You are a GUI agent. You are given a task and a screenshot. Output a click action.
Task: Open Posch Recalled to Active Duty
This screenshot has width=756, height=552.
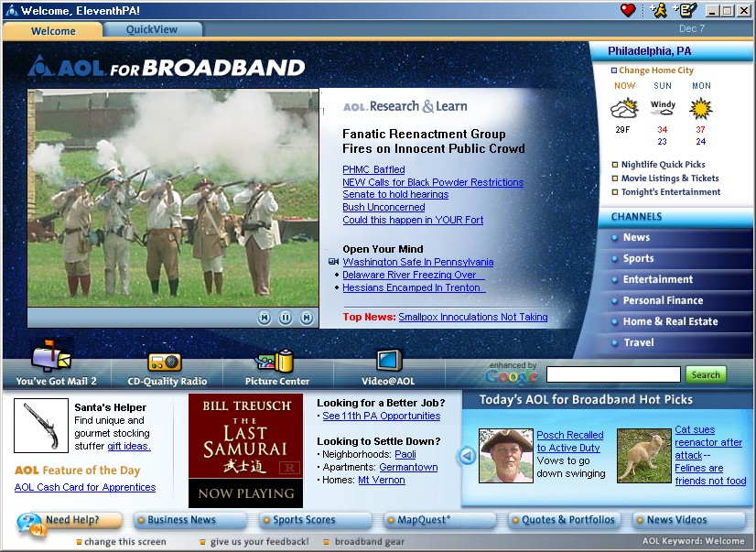[570, 441]
